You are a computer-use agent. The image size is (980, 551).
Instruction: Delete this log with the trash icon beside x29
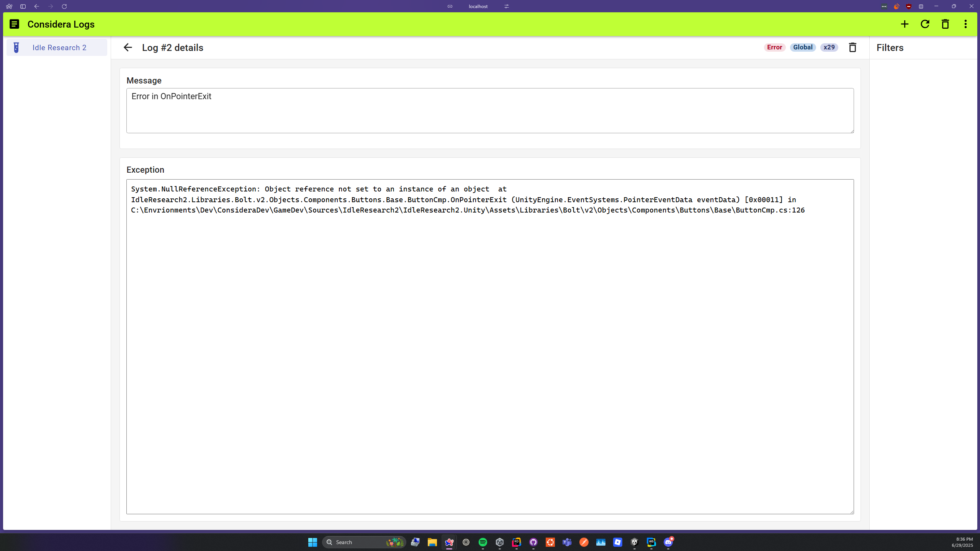tap(852, 47)
